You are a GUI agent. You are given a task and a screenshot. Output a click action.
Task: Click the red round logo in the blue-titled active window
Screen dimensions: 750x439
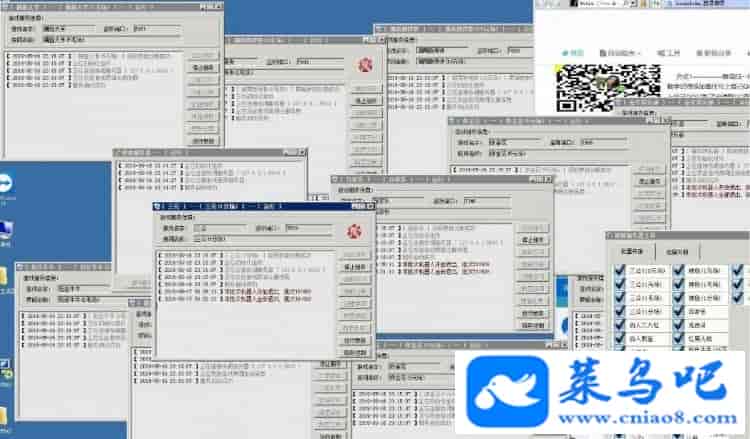(354, 232)
